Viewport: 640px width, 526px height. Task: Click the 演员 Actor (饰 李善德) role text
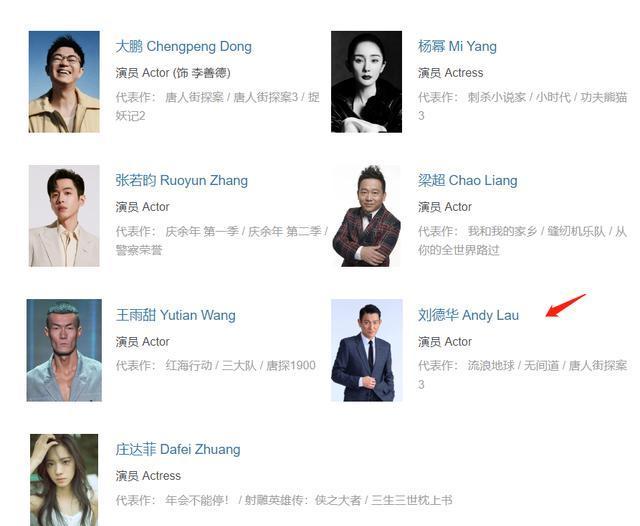(x=173, y=73)
